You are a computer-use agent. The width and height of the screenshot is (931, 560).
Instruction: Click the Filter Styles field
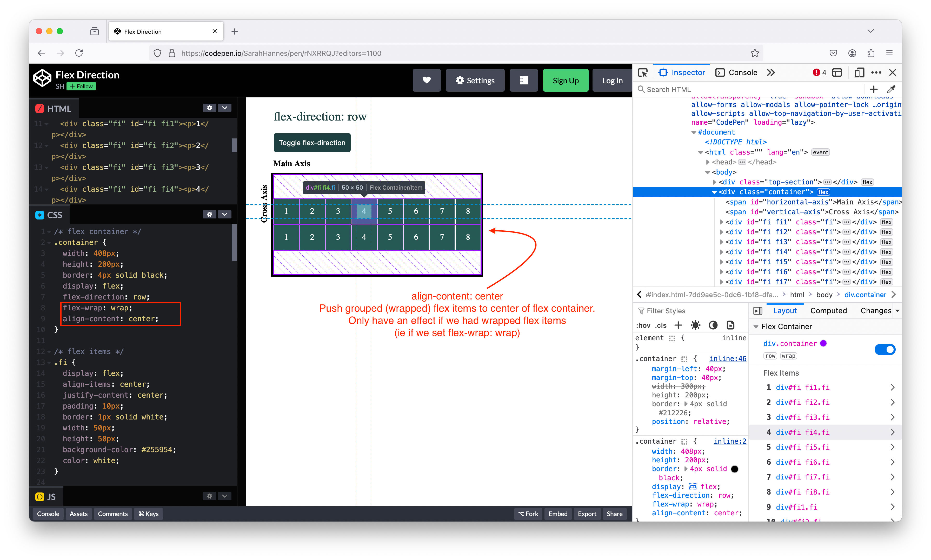[691, 311]
